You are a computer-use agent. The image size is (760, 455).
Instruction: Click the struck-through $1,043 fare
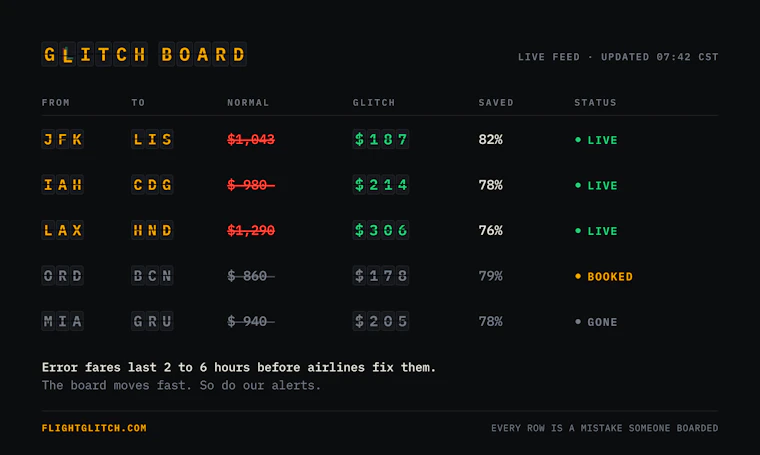251,140
